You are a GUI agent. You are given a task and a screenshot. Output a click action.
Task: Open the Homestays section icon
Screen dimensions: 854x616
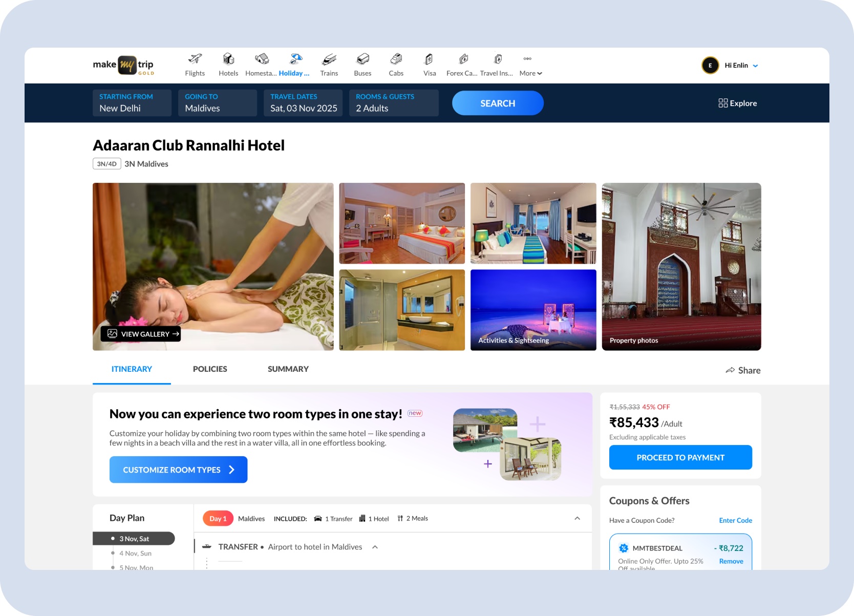click(262, 59)
